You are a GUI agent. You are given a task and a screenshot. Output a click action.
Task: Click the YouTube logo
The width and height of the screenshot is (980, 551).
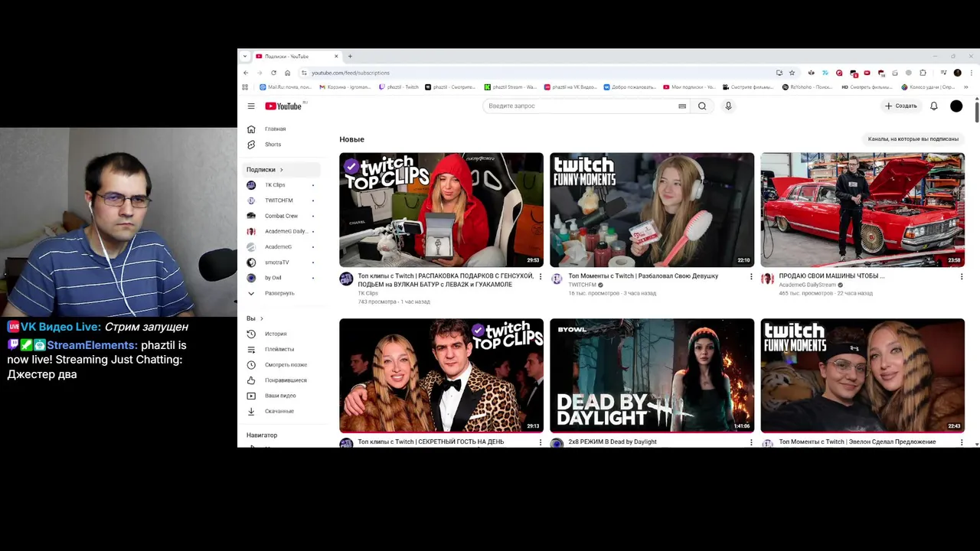284,106
